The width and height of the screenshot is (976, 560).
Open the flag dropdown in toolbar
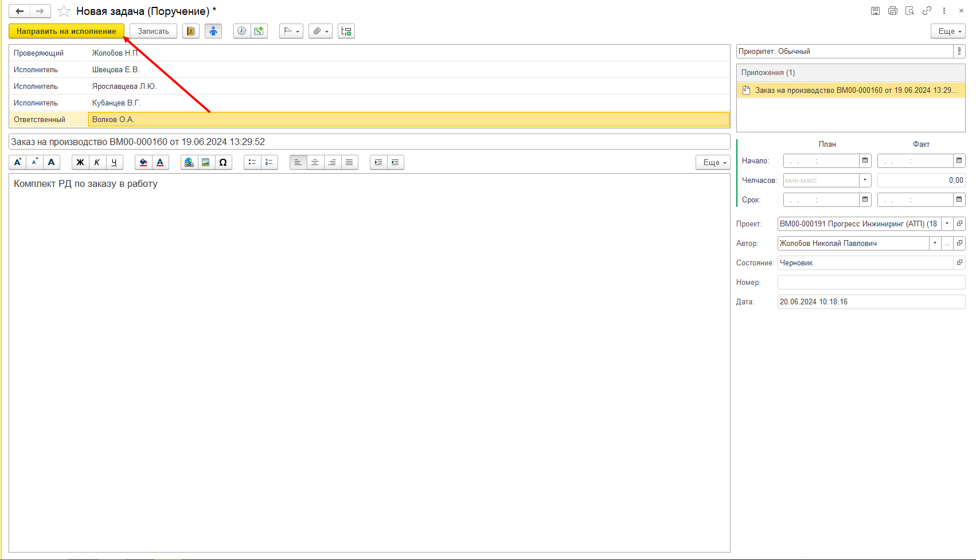[291, 31]
